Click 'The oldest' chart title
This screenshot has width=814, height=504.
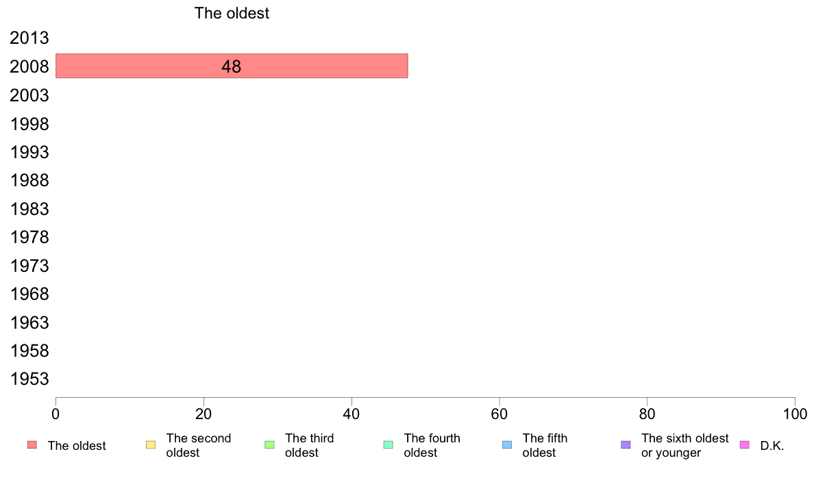[x=232, y=13]
